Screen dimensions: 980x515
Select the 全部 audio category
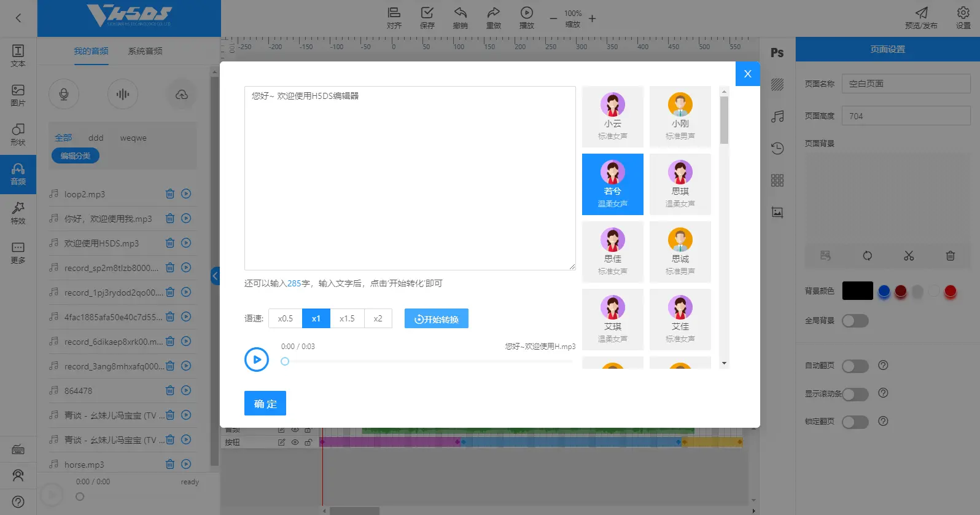63,138
